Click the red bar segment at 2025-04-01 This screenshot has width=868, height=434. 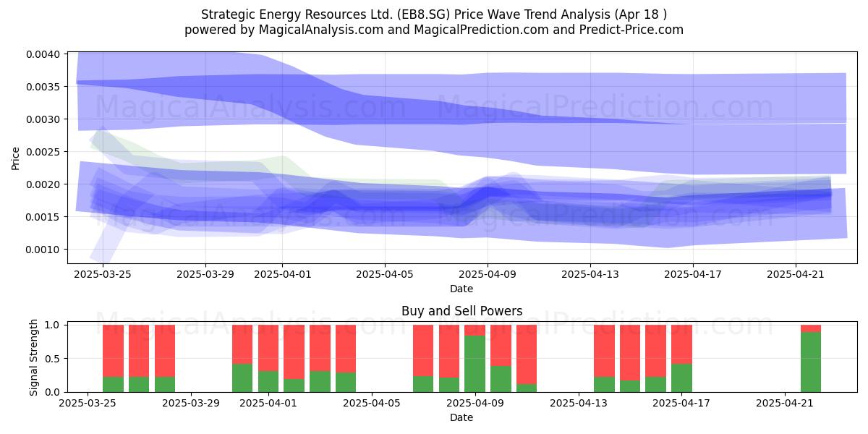[x=268, y=348]
